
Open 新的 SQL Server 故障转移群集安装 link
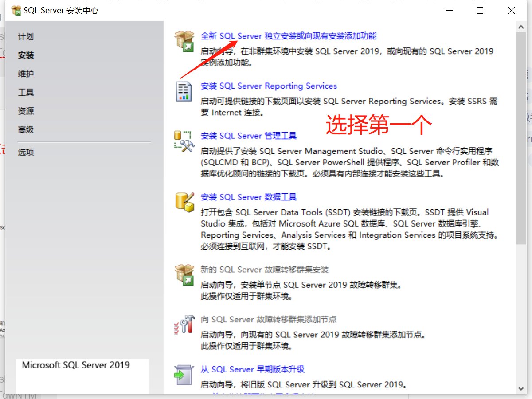265,270
